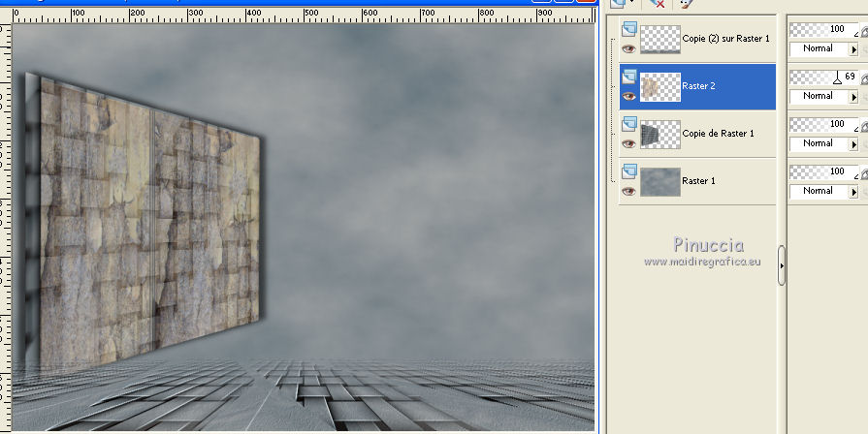The image size is (868, 434).
Task: Click Normal blend mode field of Raster 1
Action: tap(819, 192)
